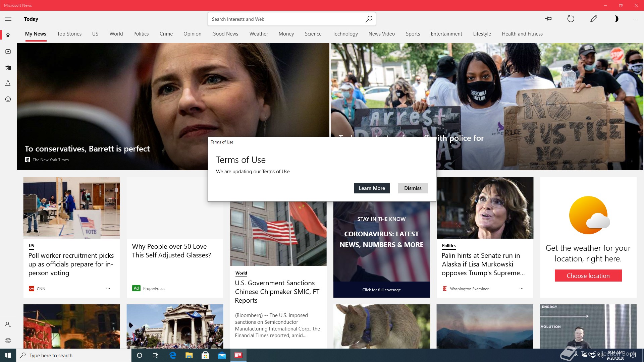Open the Energy presentation thumbnail
The height and width of the screenshot is (362, 644).
click(588, 326)
